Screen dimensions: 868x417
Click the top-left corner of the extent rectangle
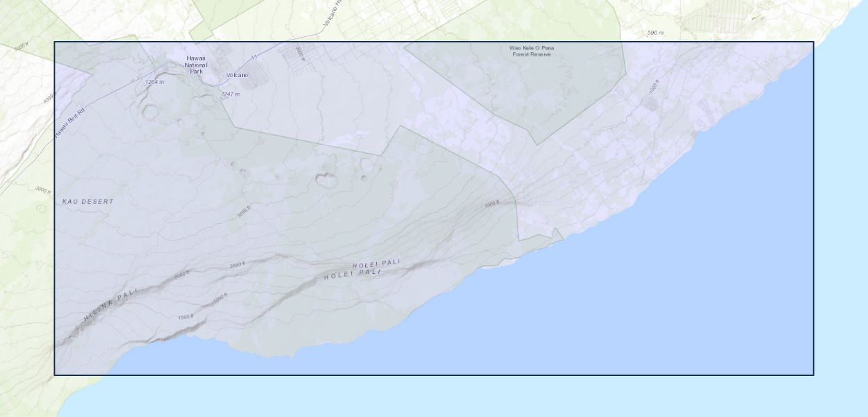point(55,42)
